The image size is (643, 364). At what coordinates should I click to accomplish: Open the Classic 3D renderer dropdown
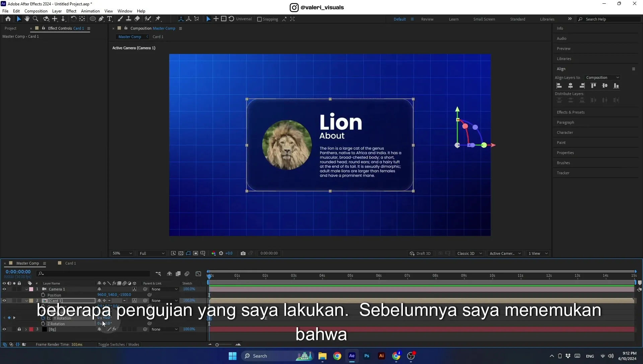click(470, 254)
